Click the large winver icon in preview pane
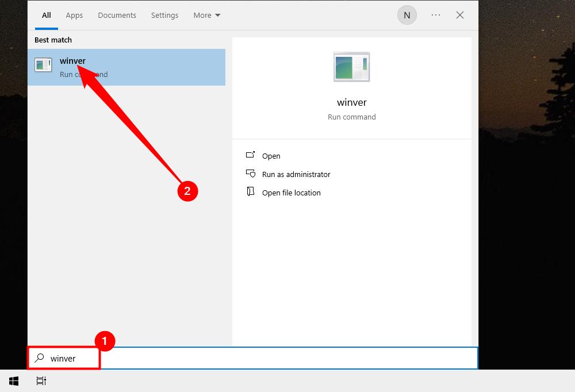575x392 pixels. pyautogui.click(x=351, y=67)
